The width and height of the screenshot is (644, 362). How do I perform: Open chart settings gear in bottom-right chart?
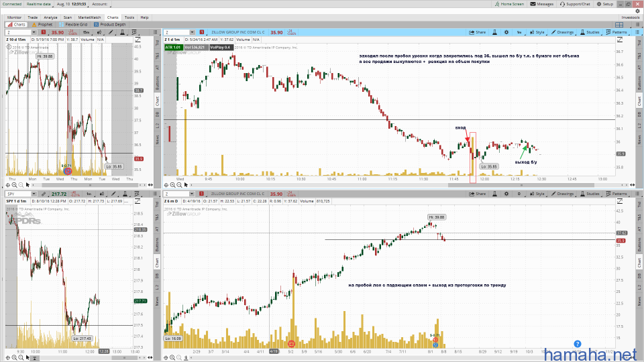pos(506,194)
